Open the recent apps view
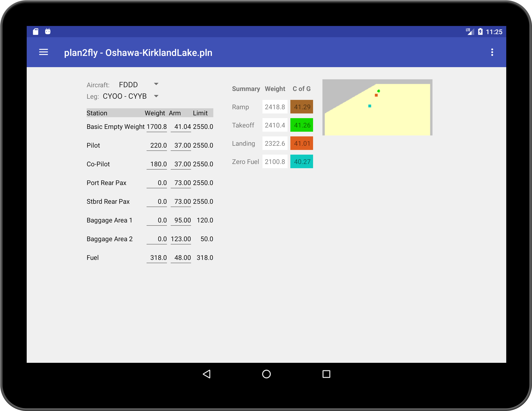This screenshot has height=411, width=532. click(x=326, y=374)
